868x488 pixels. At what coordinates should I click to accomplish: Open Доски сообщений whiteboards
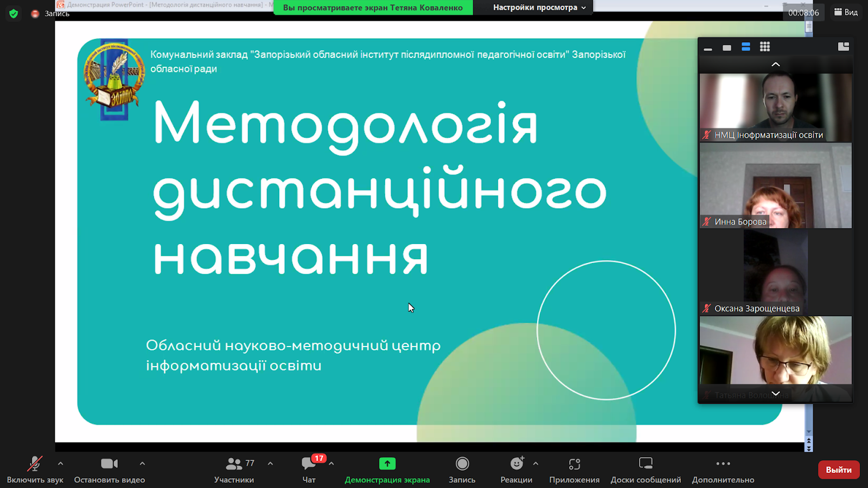(646, 470)
